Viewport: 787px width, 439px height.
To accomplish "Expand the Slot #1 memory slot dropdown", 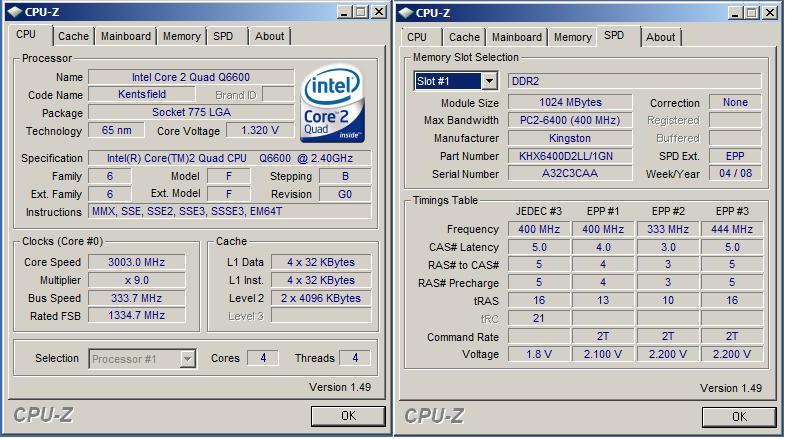I will click(489, 81).
